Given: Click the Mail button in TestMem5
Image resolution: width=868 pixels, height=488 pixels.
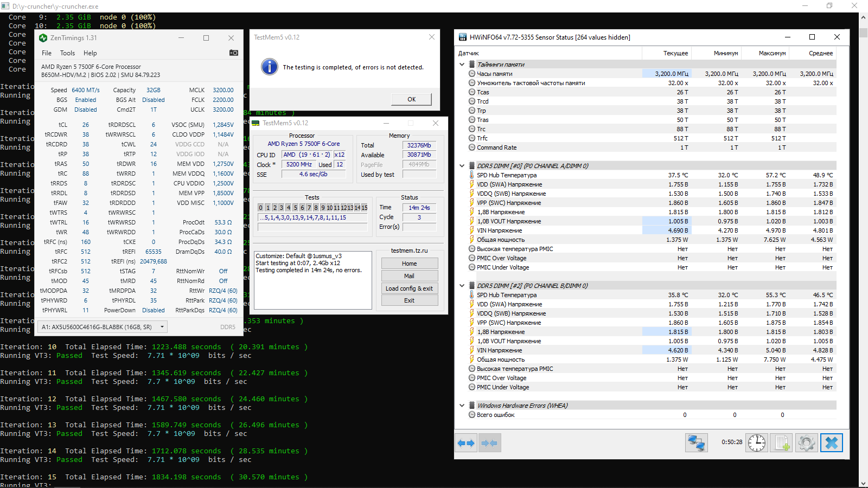Looking at the screenshot, I should tap(410, 276).
